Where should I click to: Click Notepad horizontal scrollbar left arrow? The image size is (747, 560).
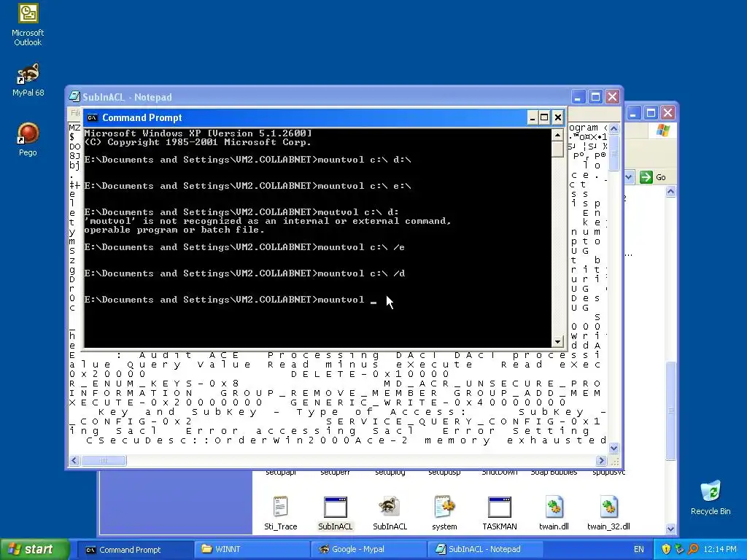pos(74,461)
